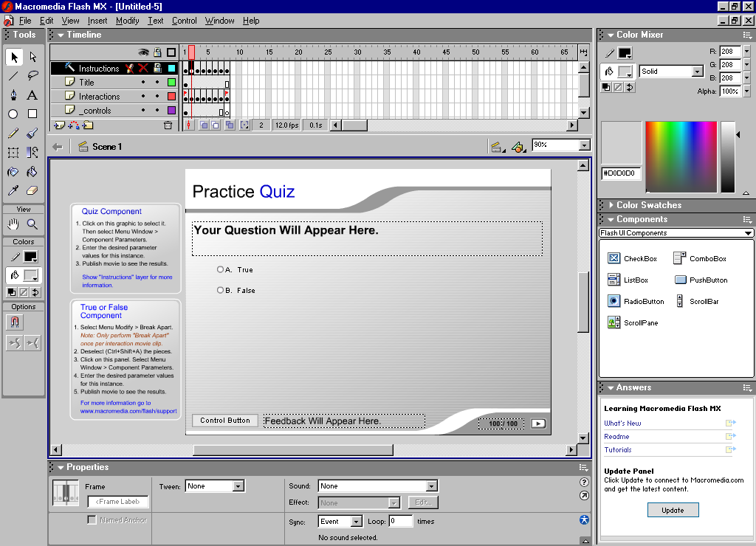Select the Eyedropper tool
Screen dimensions: 756x546
click(13, 190)
